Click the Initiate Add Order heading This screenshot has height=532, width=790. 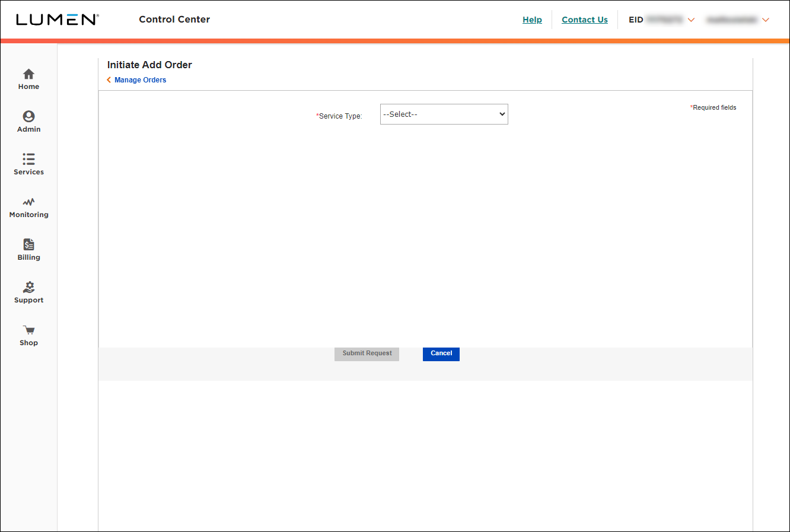point(149,65)
